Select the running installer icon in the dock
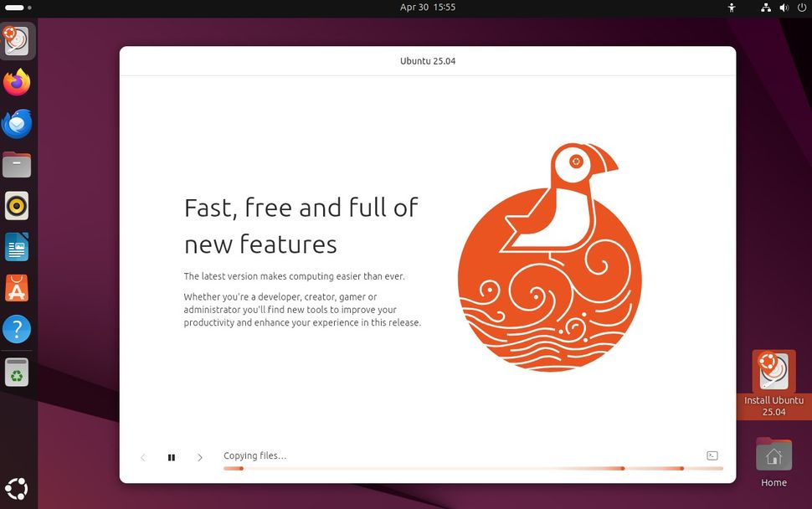Image resolution: width=812 pixels, height=509 pixels. [x=17, y=39]
